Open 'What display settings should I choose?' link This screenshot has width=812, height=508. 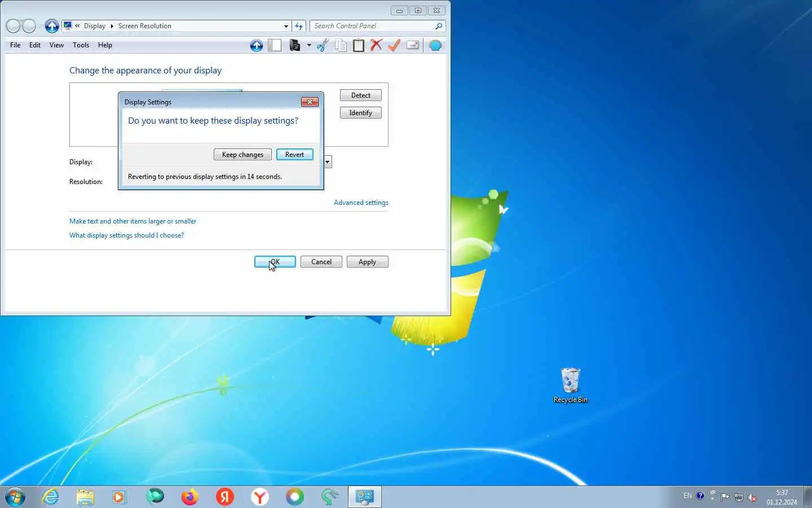tap(126, 235)
